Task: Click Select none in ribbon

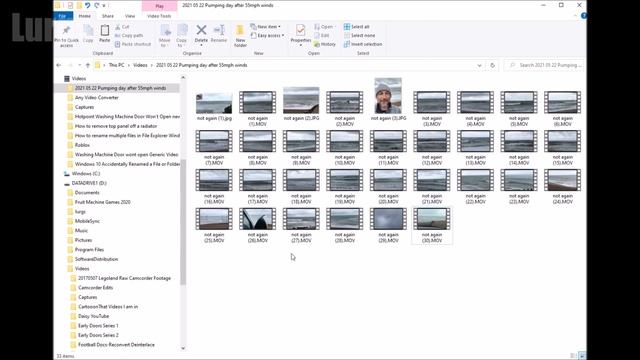Action: click(x=359, y=36)
